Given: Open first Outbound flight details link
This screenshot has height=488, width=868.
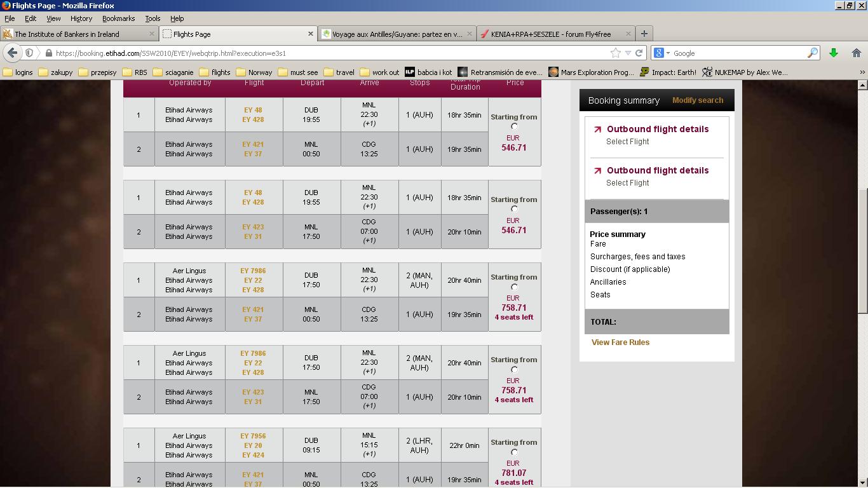Looking at the screenshot, I should coord(658,129).
